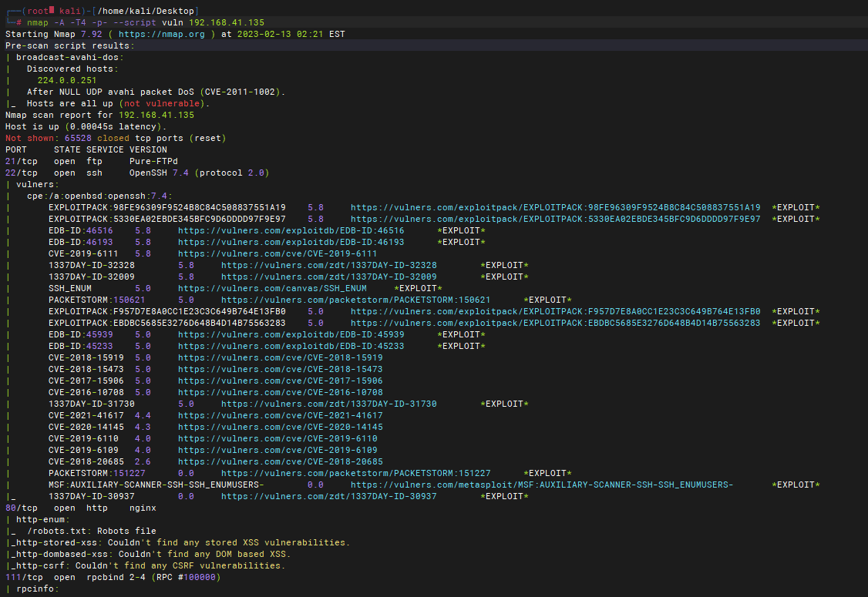Open the canvas/SSH_ENUM vulners URL
Image resolution: width=868 pixels, height=597 pixels.
point(272,289)
